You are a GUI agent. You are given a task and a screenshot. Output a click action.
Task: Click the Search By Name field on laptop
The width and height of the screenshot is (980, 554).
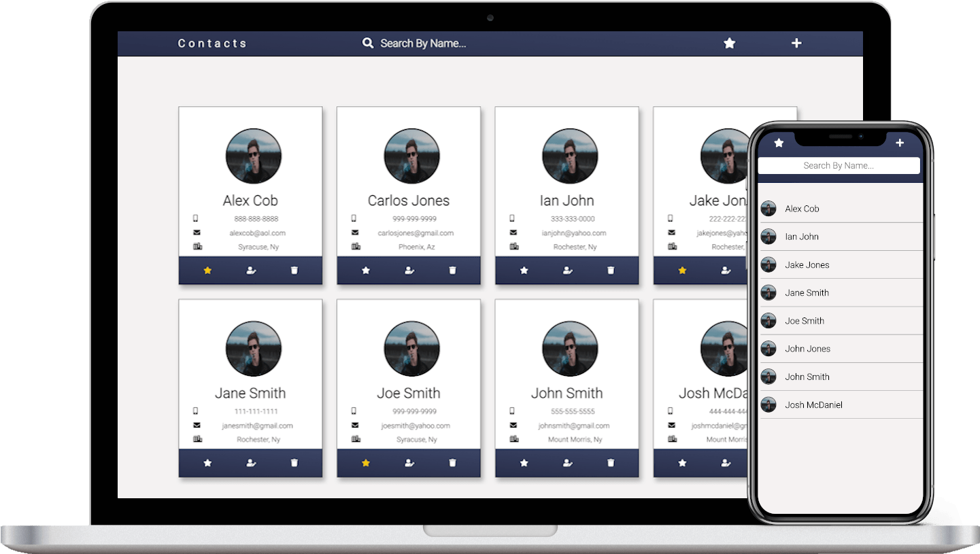tap(423, 44)
